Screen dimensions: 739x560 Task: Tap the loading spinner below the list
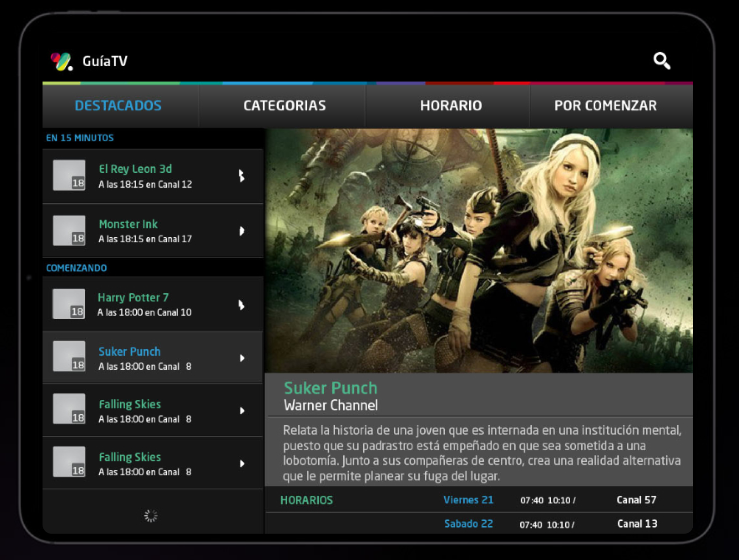point(150,516)
